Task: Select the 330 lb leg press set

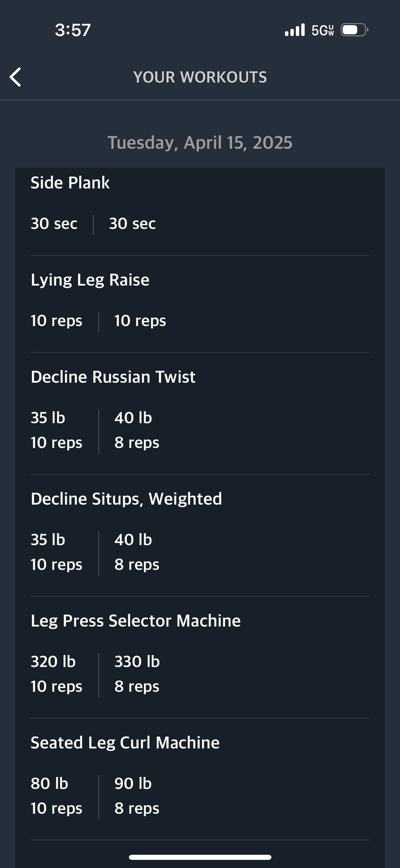Action: pyautogui.click(x=137, y=674)
